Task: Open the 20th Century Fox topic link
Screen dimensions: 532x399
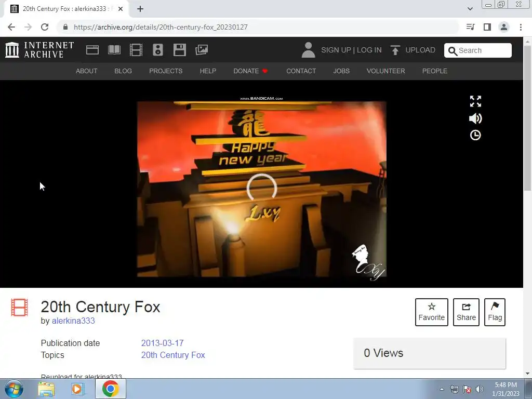Action: [x=173, y=355]
